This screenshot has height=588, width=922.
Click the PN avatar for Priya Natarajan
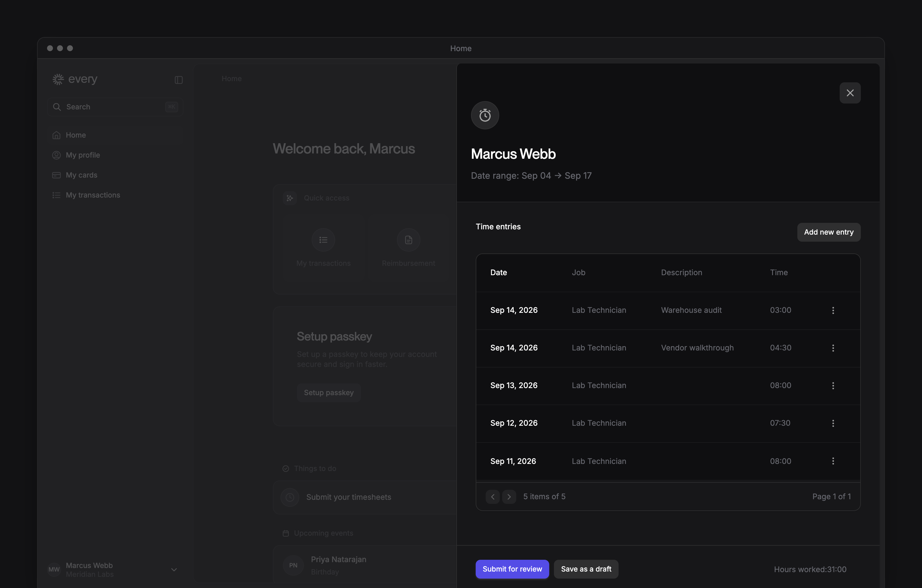coord(293,565)
